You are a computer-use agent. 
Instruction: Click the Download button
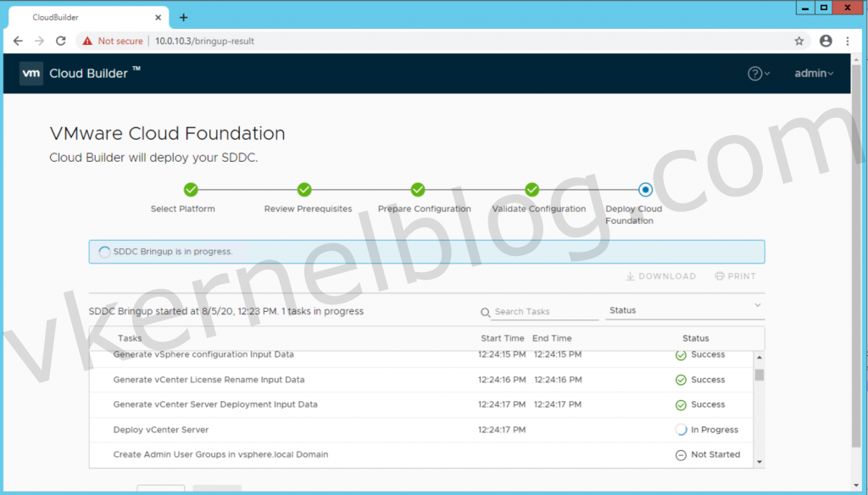660,276
